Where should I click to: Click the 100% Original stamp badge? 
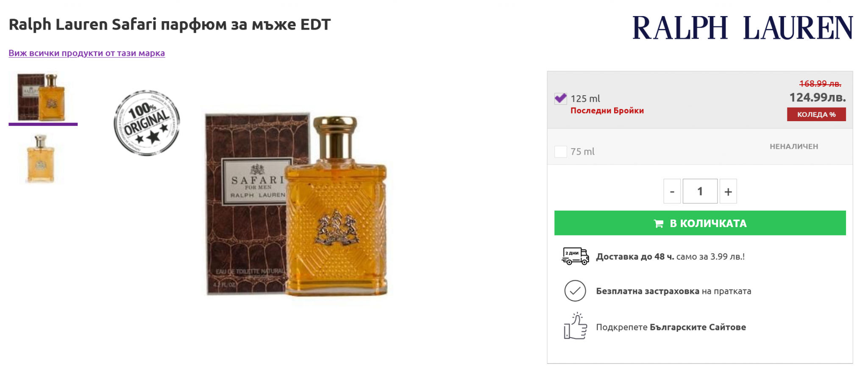pyautogui.click(x=147, y=122)
